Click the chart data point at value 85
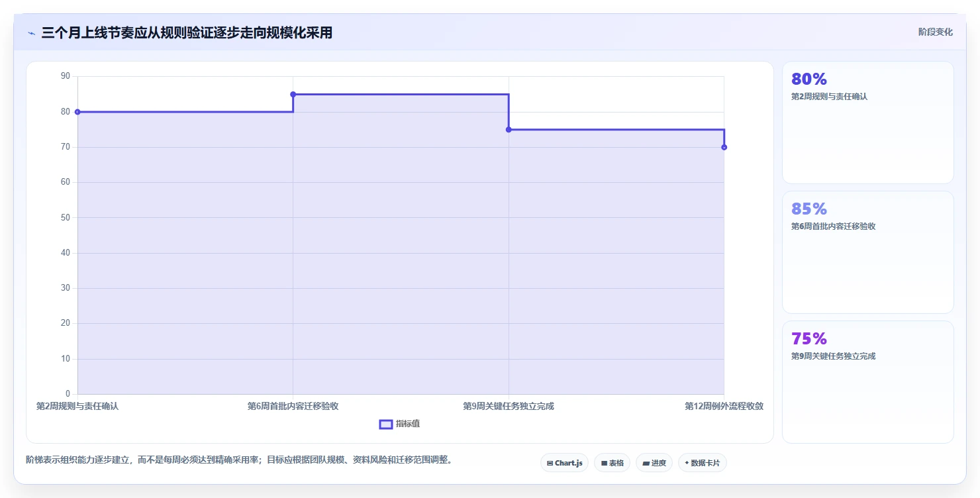Viewport: 980px width, 498px height. (x=293, y=94)
